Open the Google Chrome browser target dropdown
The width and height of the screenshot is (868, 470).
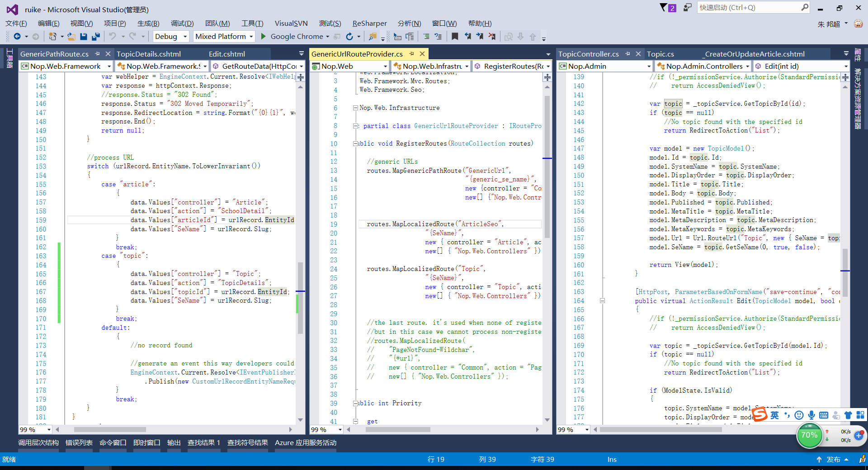point(327,37)
